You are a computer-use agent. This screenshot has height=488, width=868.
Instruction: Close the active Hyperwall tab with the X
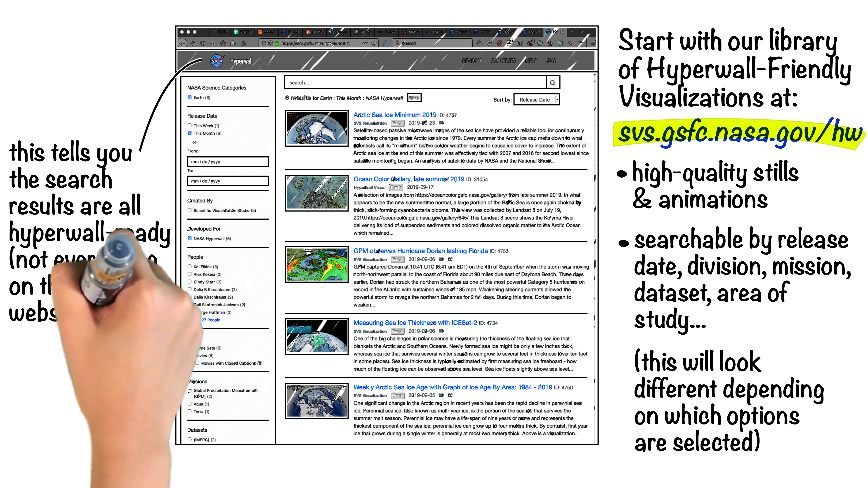point(561,32)
